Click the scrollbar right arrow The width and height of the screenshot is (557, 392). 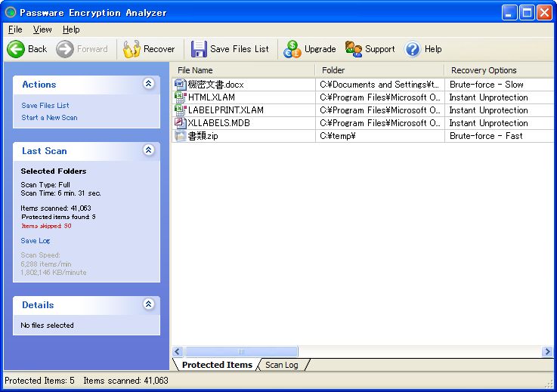click(547, 351)
